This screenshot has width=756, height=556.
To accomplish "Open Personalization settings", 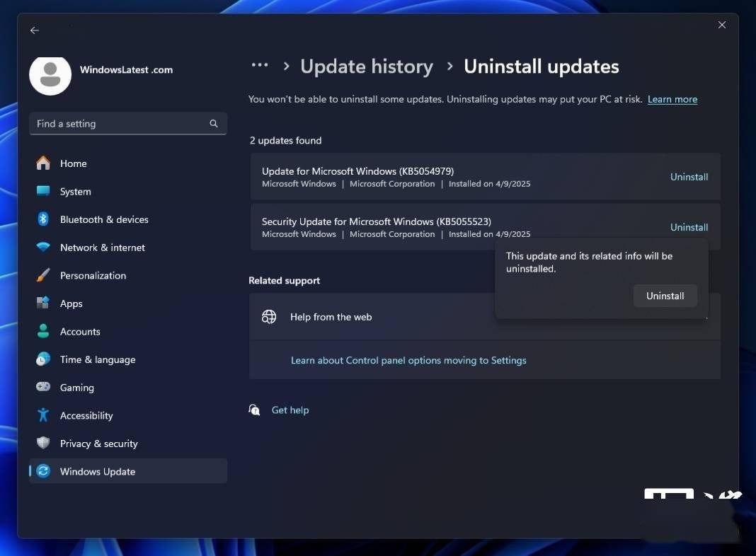I will pyautogui.click(x=127, y=275).
